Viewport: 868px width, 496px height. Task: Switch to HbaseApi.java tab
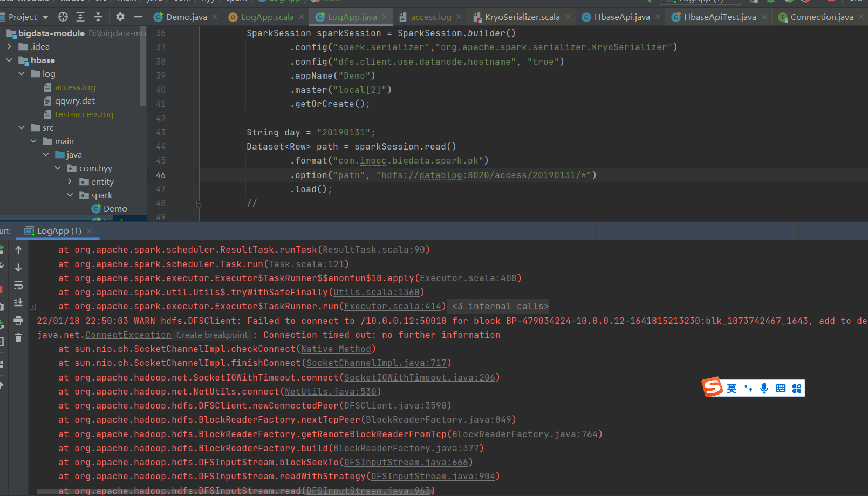point(622,17)
